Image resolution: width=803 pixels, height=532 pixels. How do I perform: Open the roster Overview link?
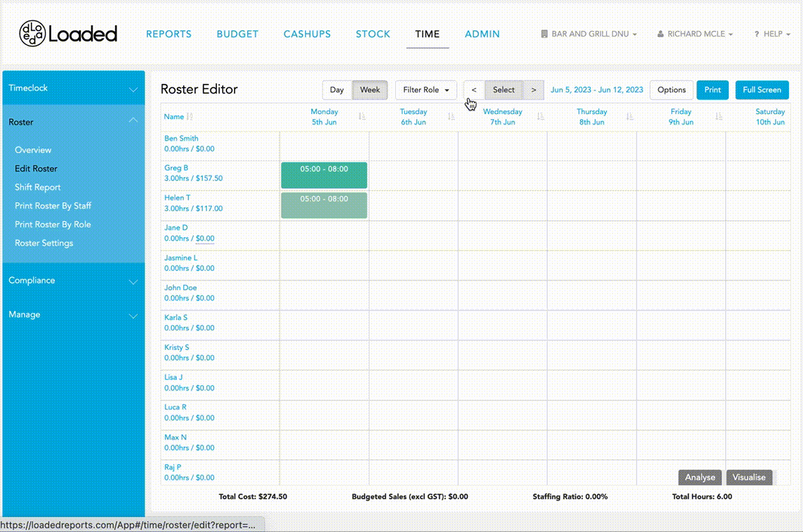click(33, 150)
